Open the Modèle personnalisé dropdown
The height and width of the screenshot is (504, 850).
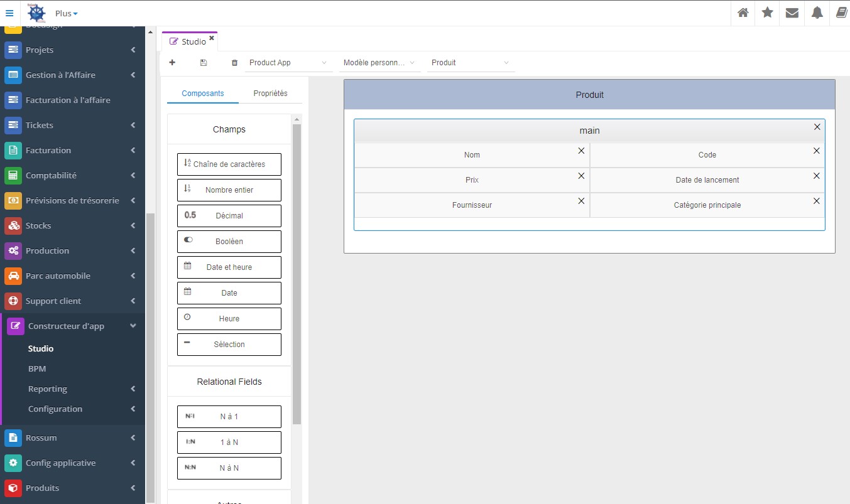coord(379,63)
